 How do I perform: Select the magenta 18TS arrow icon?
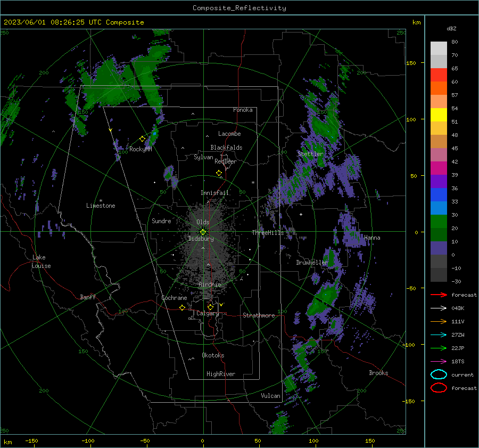click(439, 362)
